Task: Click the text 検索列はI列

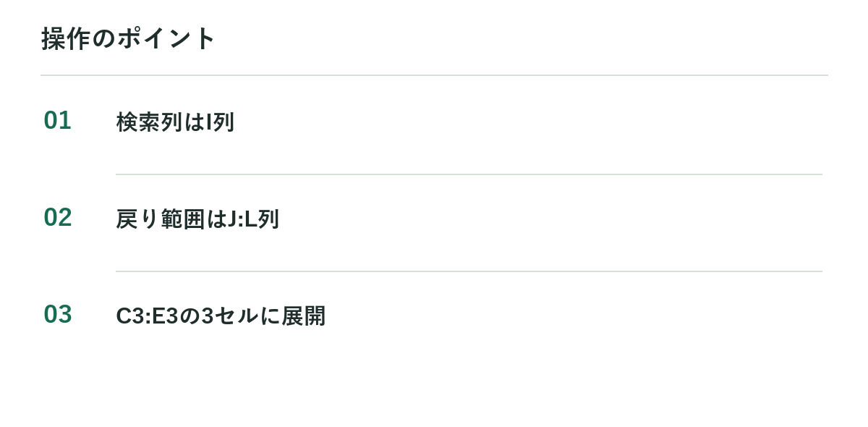Action: (175, 122)
